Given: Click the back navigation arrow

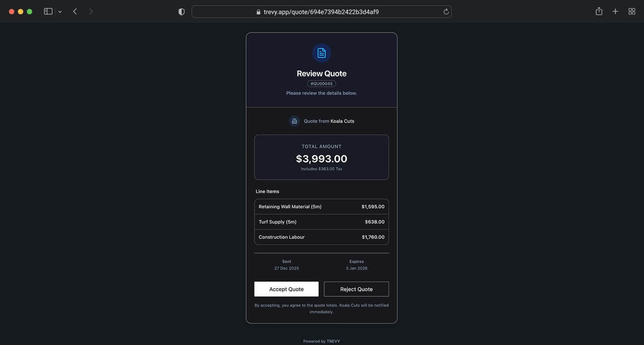Looking at the screenshot, I should [x=75, y=11].
